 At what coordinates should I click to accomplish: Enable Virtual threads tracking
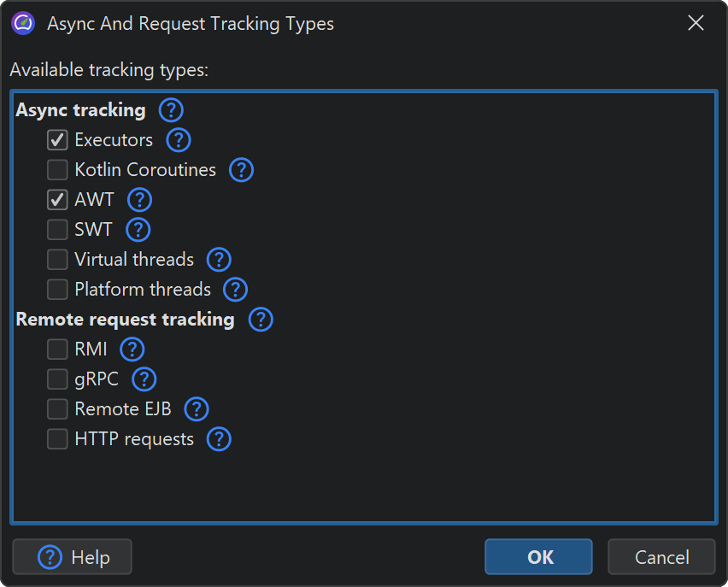[57, 260]
